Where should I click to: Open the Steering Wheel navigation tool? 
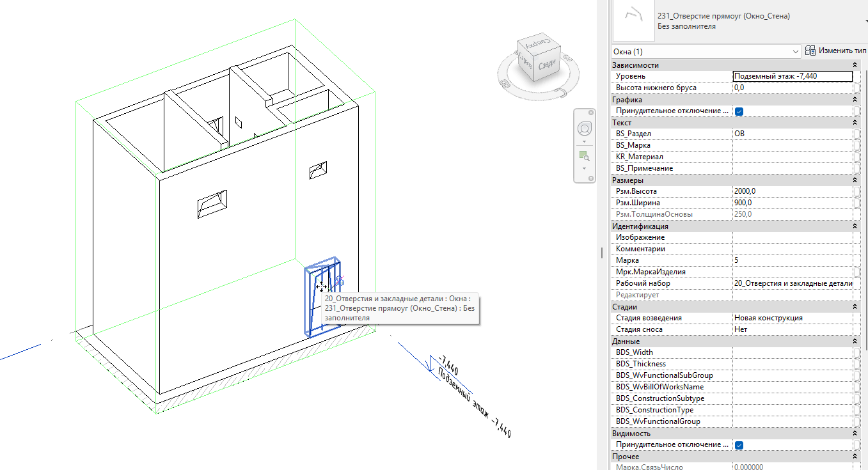coord(584,129)
